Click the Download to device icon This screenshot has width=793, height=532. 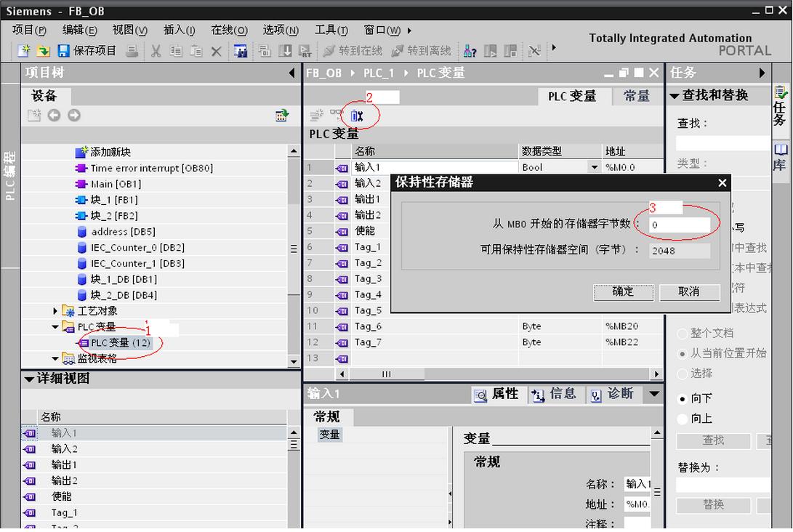coord(285,51)
